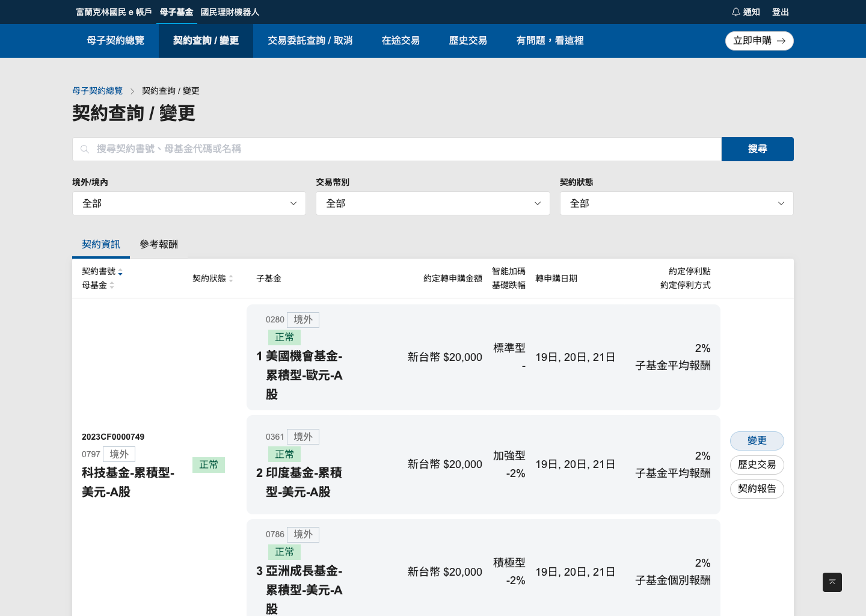Click 亞洲成長基金-累積型-美元-A股 sub-fund

pyautogui.click(x=304, y=590)
